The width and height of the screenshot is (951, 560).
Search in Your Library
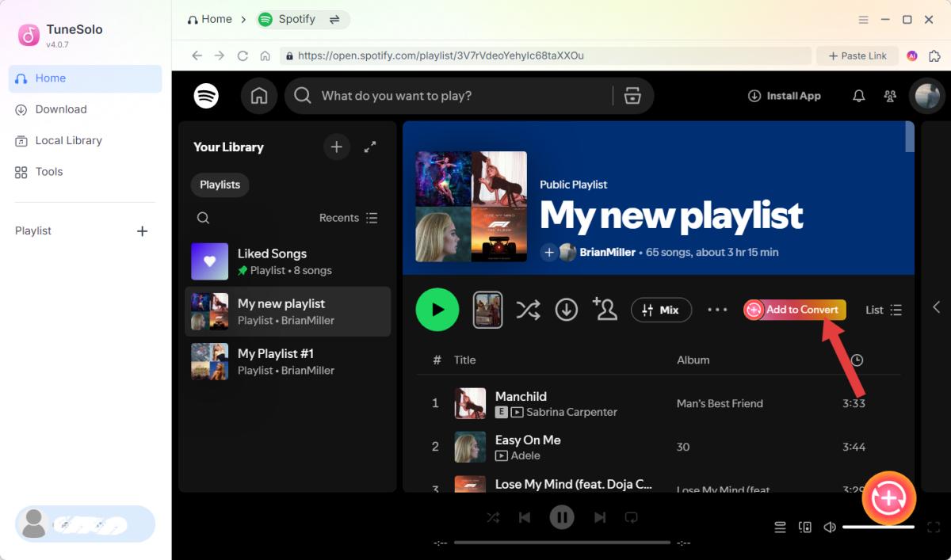point(203,218)
